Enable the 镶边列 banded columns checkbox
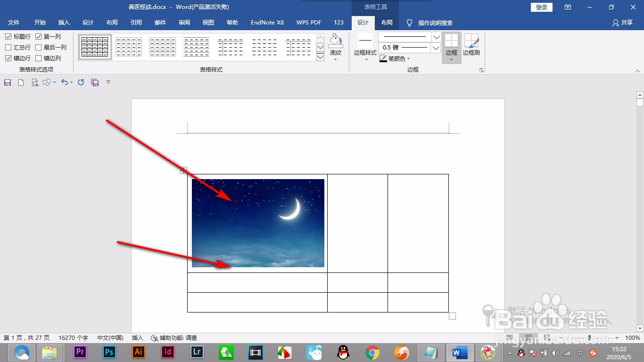This screenshot has width=644, height=362. [39, 58]
